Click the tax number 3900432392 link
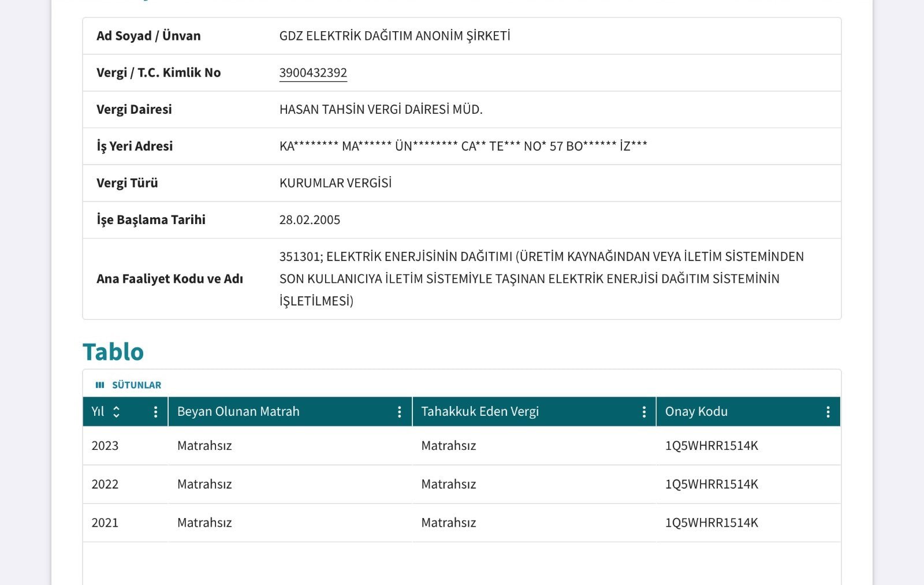 313,73
